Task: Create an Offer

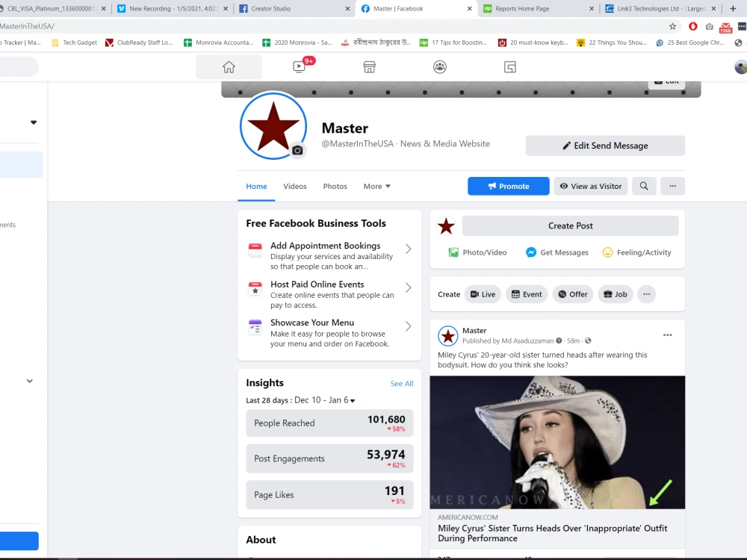Action: 573,294
